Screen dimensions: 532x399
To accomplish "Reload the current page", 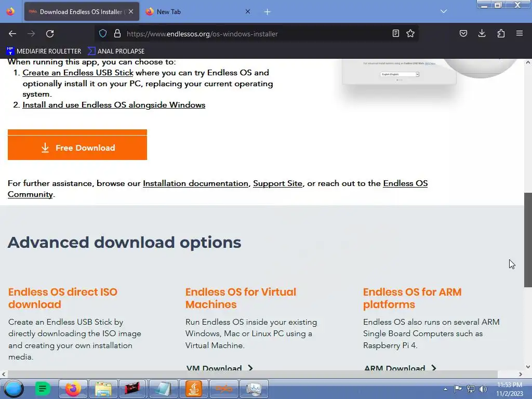I will (50, 34).
